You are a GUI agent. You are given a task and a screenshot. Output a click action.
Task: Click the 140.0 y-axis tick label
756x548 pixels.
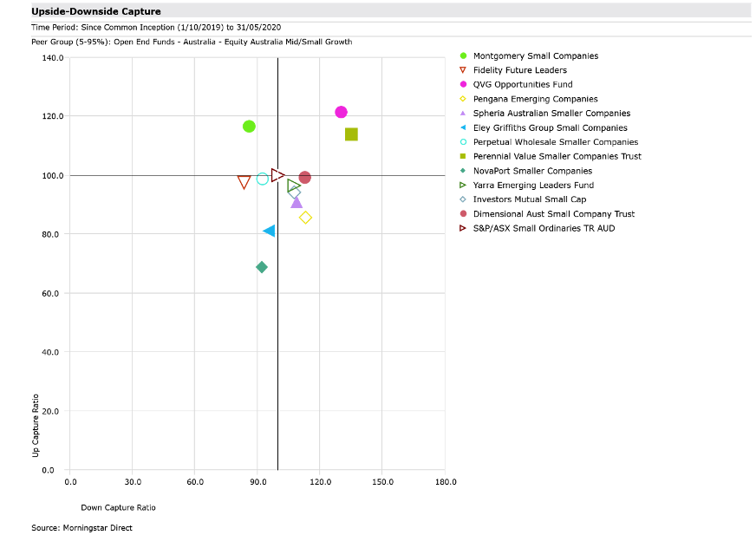point(53,58)
